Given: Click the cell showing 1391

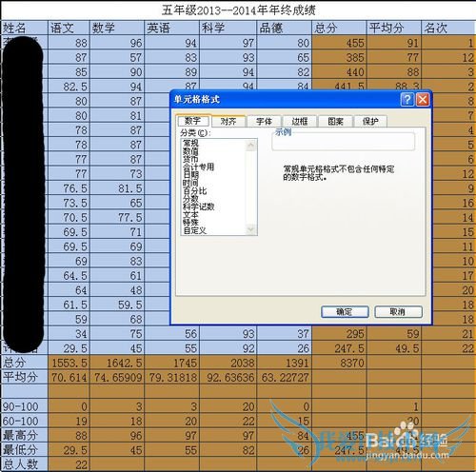Looking at the screenshot, I should pyautogui.click(x=285, y=363).
